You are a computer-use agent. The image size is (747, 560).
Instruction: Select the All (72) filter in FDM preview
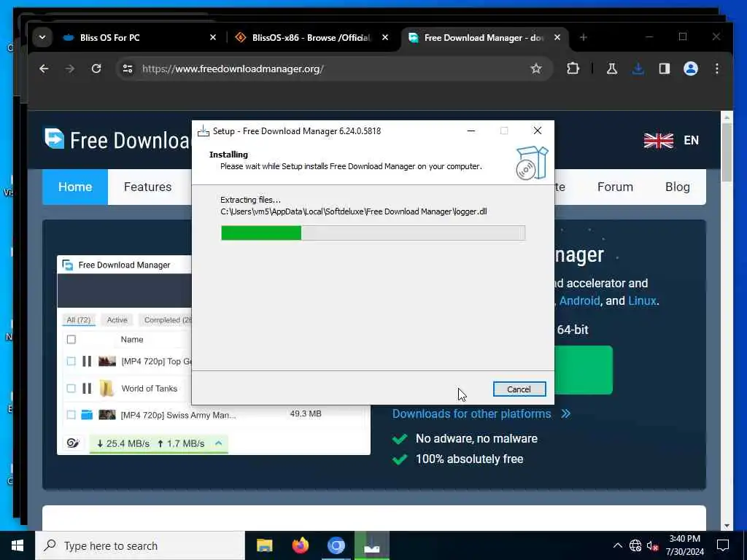(x=79, y=320)
